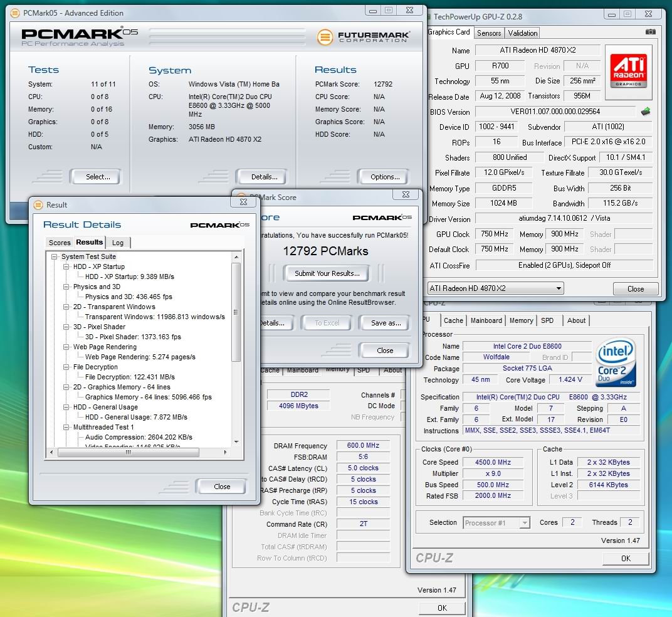672x617 pixels.
Task: Open the Processor #1 selection dropdown
Action: pos(496,523)
